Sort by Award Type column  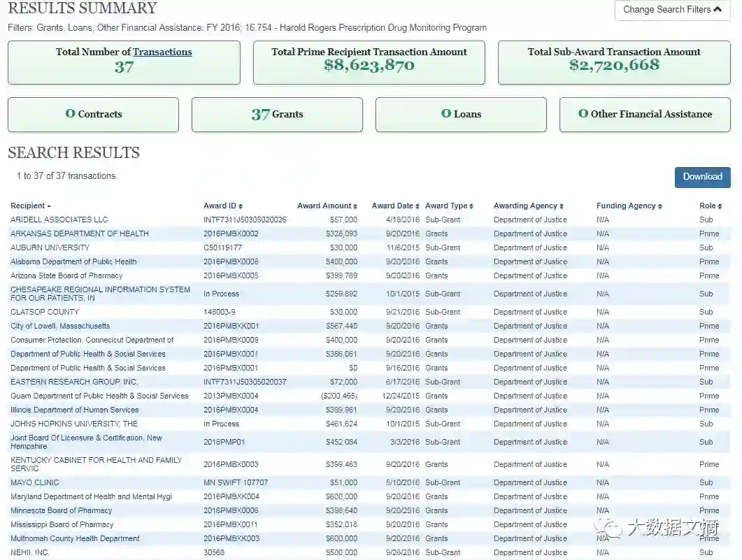[x=449, y=206]
